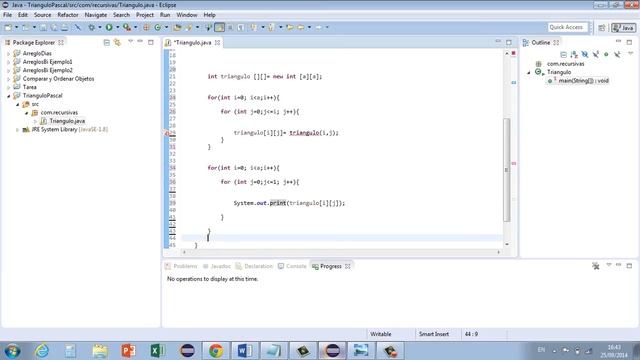Select Triangulo.java in Package Explorer
The height and width of the screenshot is (360, 640).
pos(67,121)
